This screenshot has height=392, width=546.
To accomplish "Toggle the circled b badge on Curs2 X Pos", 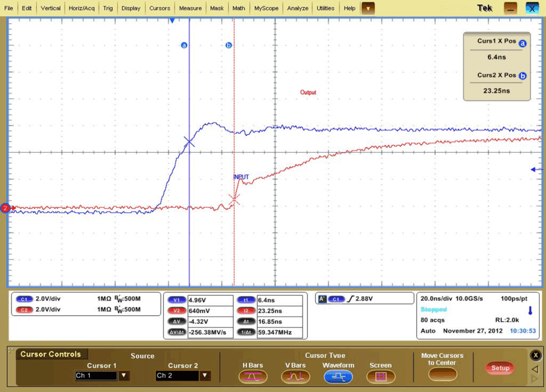I will click(x=522, y=75).
